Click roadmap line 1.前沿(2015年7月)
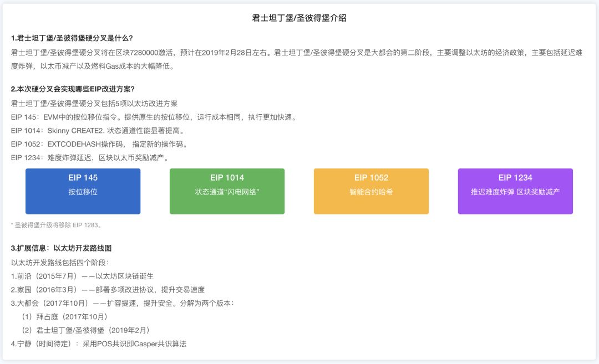The image size is (599, 364). click(x=82, y=276)
